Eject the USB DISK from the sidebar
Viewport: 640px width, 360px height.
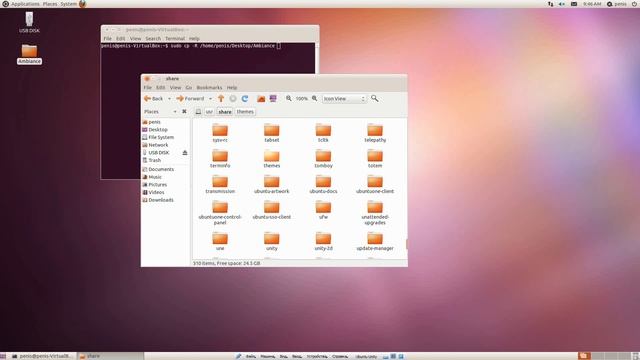click(x=185, y=153)
